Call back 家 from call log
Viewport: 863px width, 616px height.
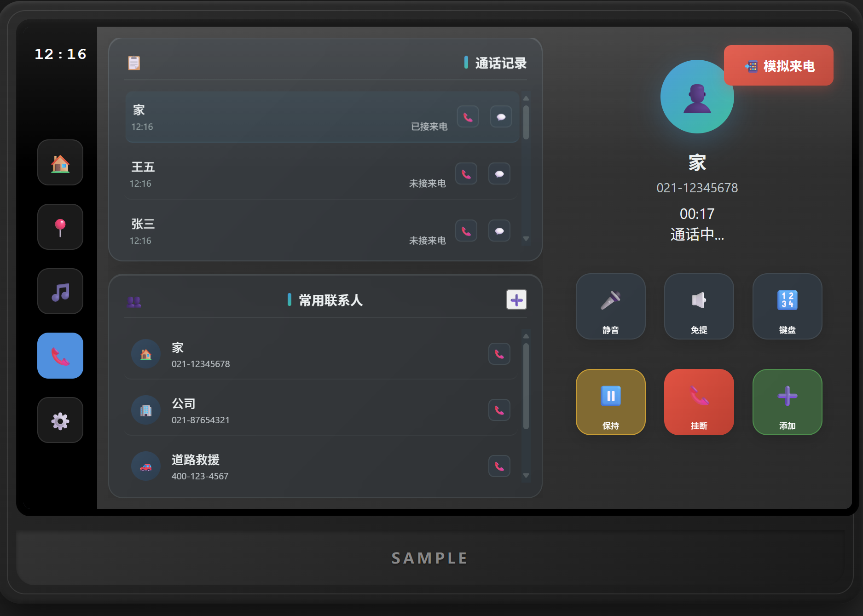point(468,117)
